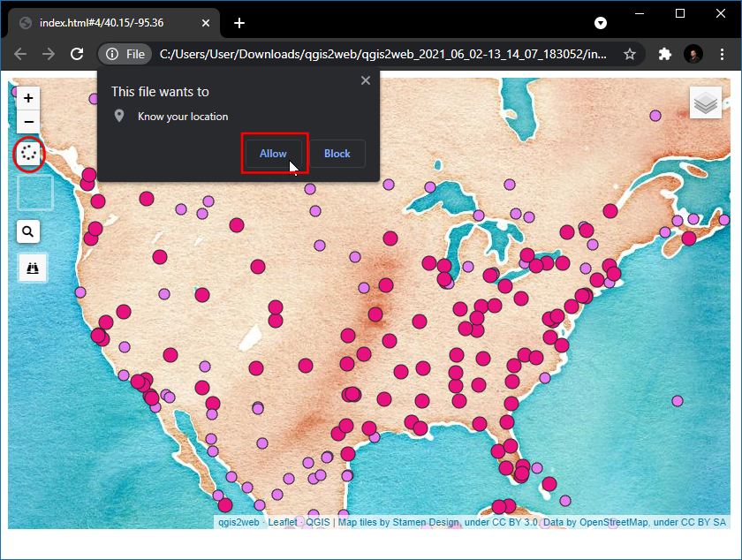The image size is (742, 560).
Task: Zoom out of the map
Action: (28, 121)
